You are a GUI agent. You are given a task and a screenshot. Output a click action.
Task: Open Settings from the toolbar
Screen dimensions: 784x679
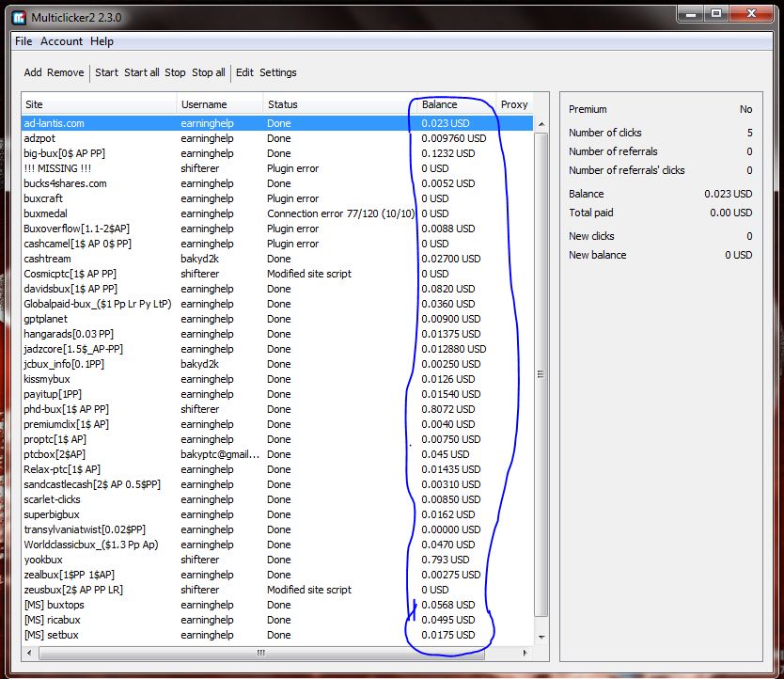coord(278,72)
